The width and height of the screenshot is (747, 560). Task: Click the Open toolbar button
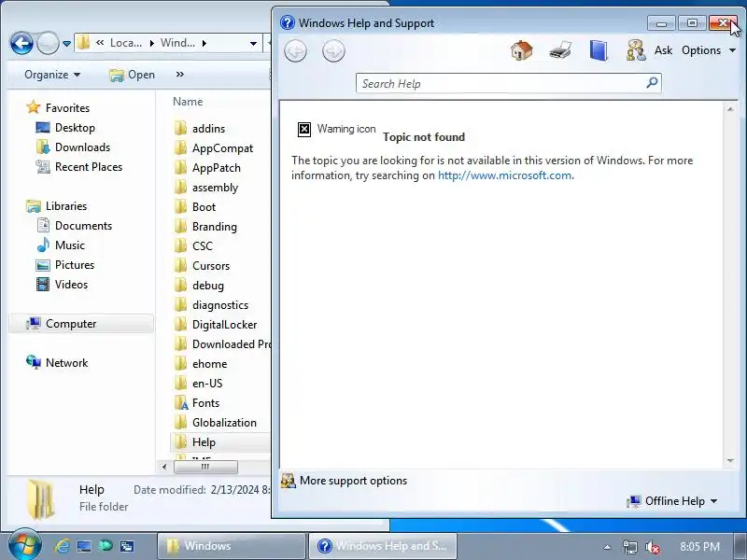point(132,75)
